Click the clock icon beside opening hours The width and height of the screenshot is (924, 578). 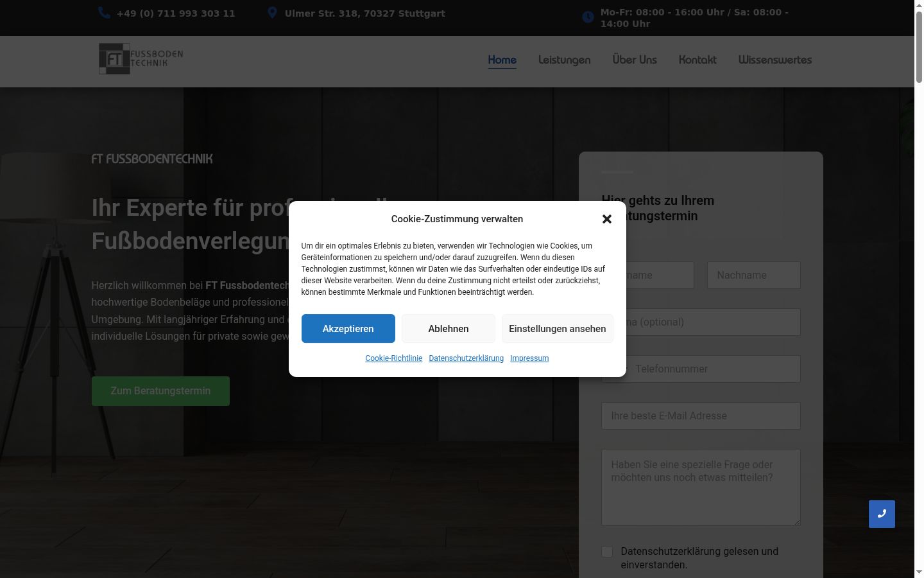[588, 17]
